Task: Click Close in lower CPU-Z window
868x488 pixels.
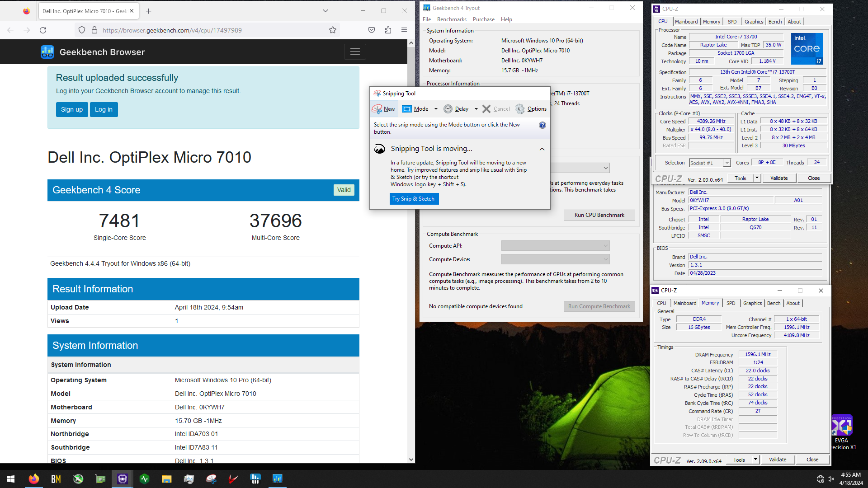Action: [812, 460]
